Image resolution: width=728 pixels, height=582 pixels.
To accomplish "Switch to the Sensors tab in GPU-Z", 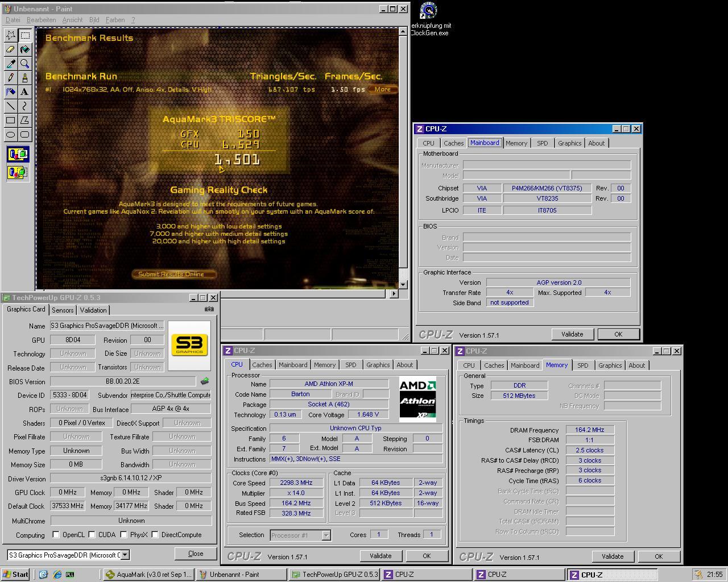I will pyautogui.click(x=63, y=310).
